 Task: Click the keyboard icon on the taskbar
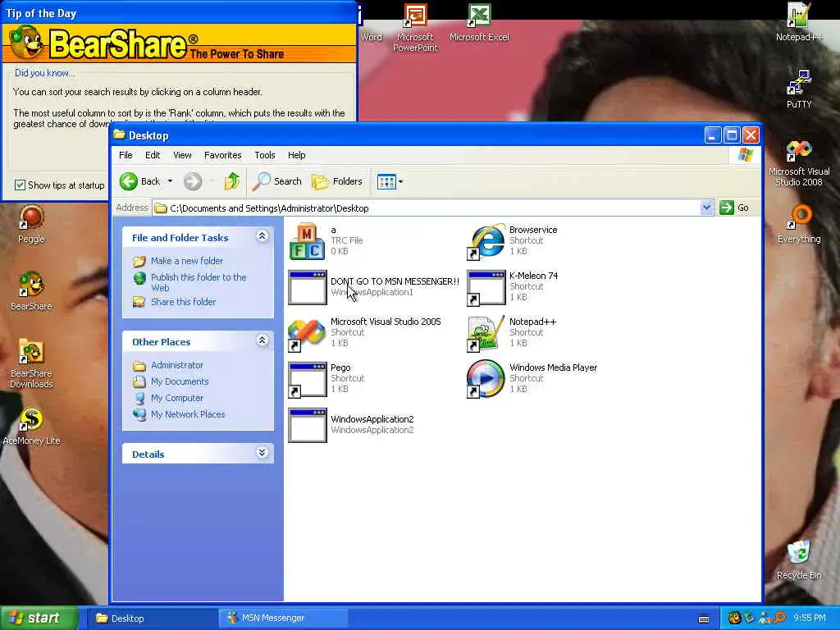704,619
